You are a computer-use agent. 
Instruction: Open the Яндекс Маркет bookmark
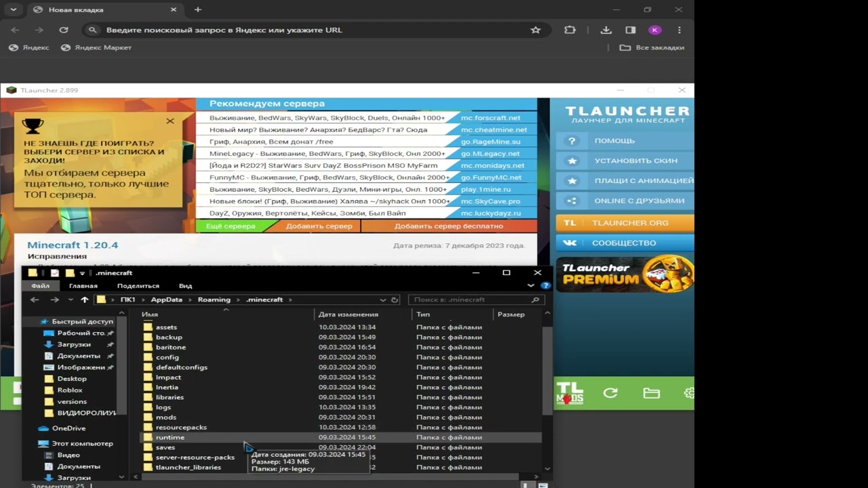pos(96,47)
